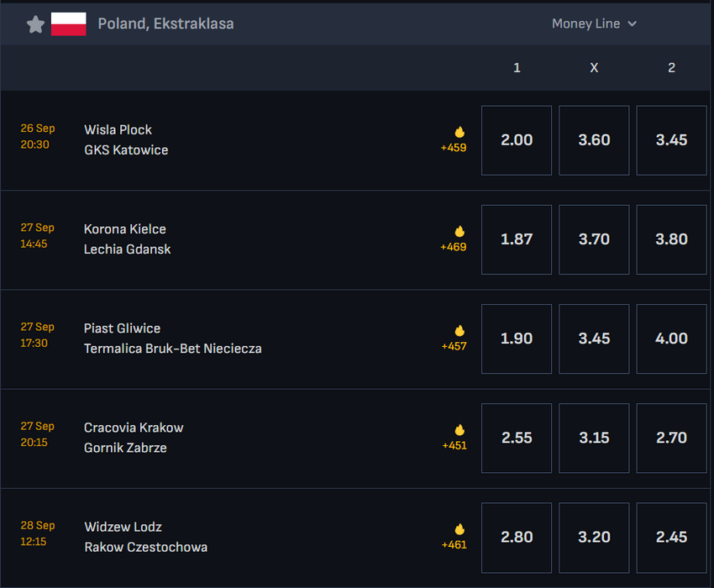This screenshot has width=714, height=588.
Task: Select Cracovia Krakow home odds 2.55
Action: point(517,438)
